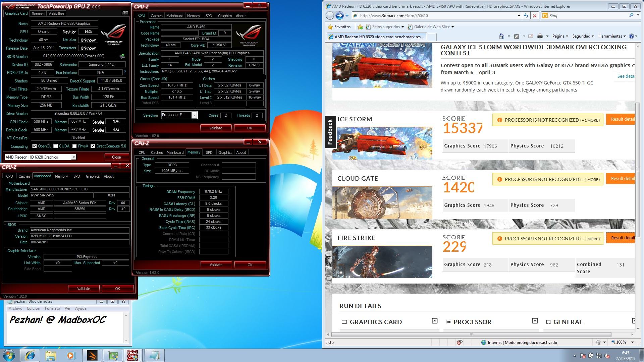Screen dimensions: 644x362
Task: Open the Herramientas menu dropdown
Action: 612,36
